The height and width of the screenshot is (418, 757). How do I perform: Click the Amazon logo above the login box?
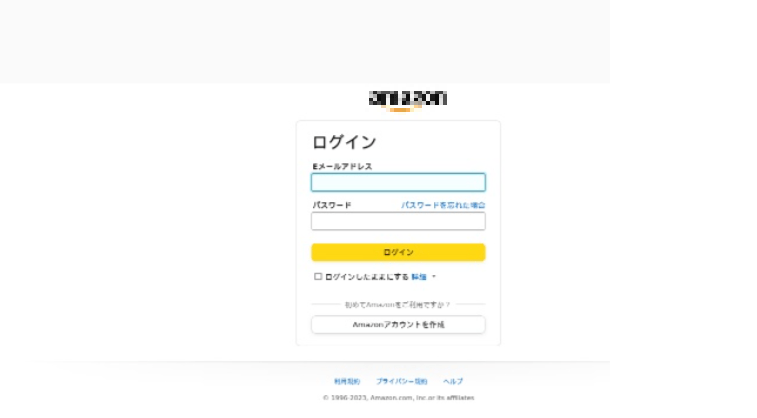(407, 98)
